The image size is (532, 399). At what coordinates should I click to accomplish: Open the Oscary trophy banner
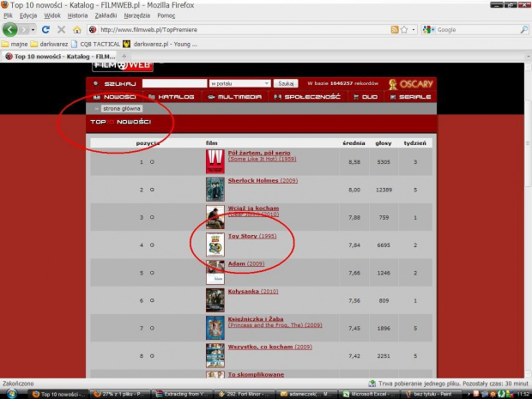(x=410, y=83)
